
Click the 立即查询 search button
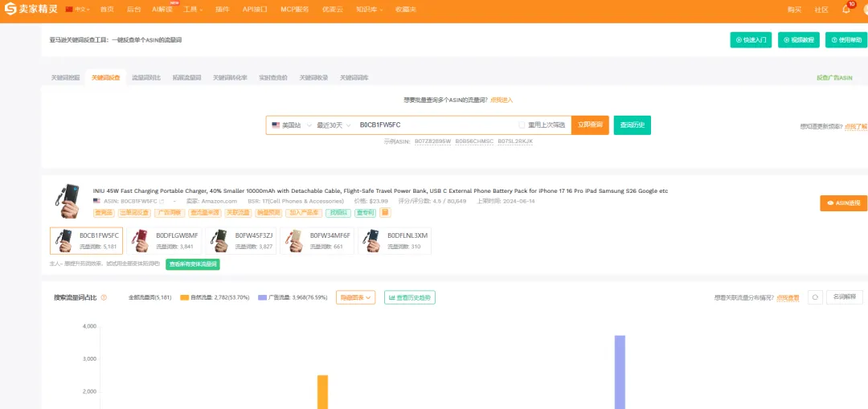[x=590, y=125]
